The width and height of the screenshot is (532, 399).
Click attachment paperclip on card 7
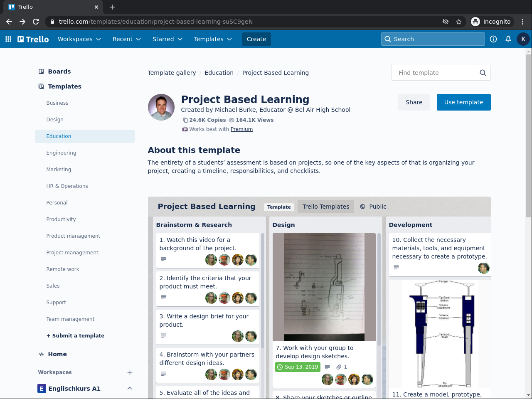(x=339, y=367)
